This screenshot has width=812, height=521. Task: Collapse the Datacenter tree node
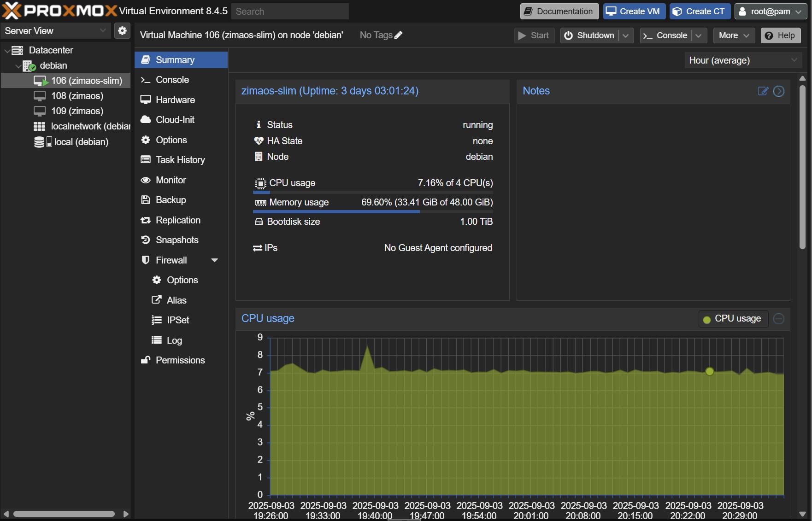(7, 51)
